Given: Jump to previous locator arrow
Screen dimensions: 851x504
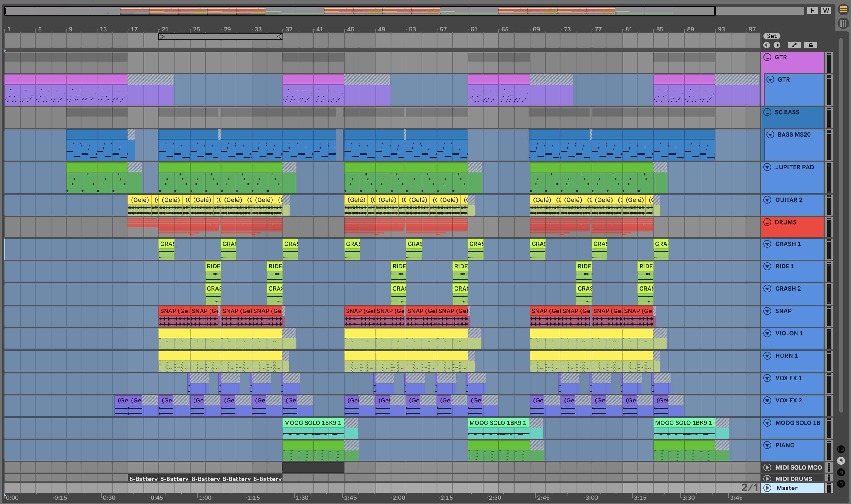Looking at the screenshot, I should pos(766,45).
